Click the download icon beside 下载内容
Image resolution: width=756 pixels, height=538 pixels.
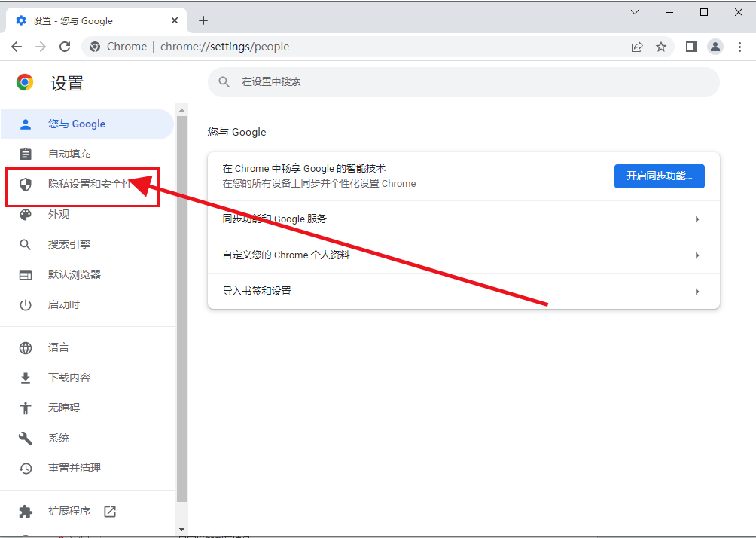pos(26,378)
